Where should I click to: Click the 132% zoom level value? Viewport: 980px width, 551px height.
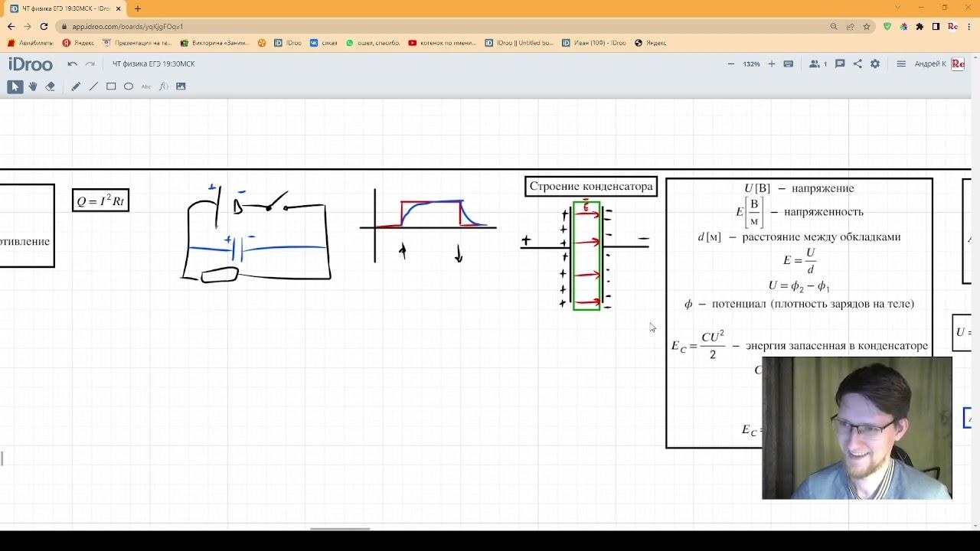[751, 64]
